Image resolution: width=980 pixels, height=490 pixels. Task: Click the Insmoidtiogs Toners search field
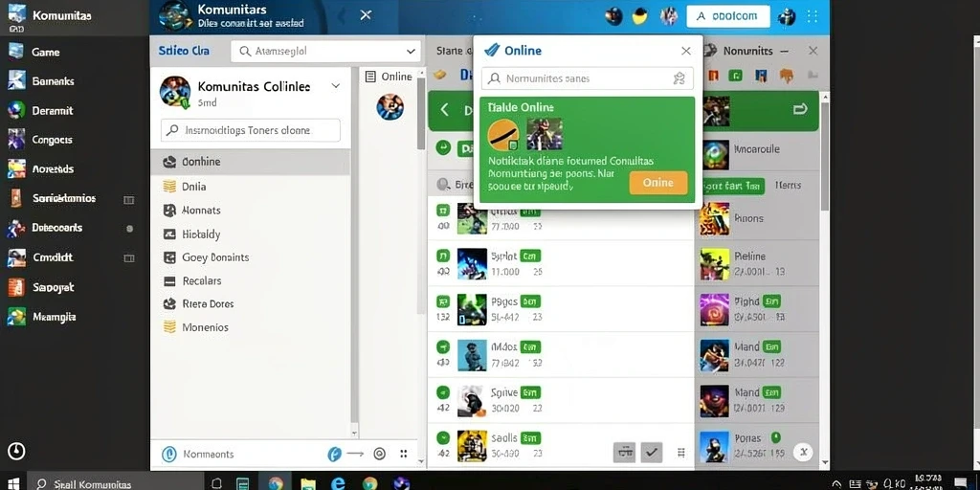click(251, 130)
